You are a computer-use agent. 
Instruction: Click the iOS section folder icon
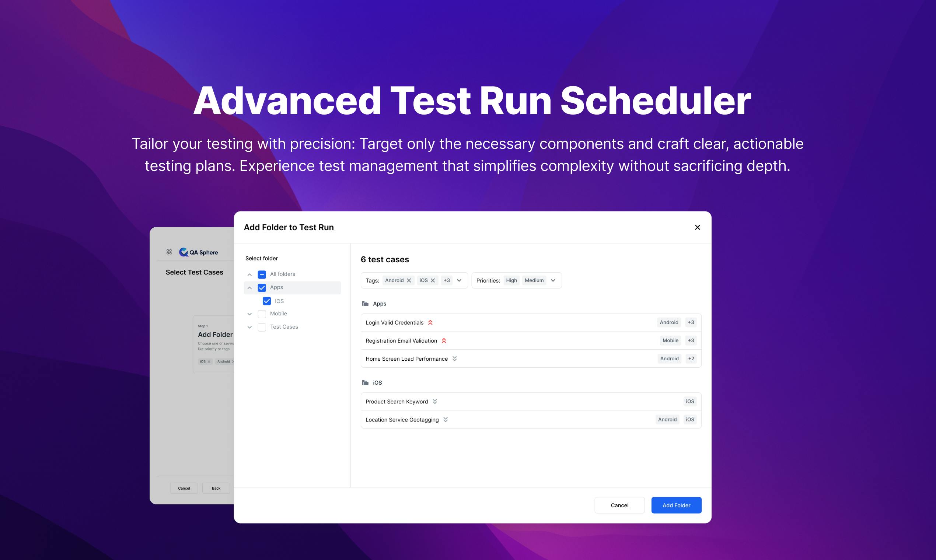pos(365,382)
